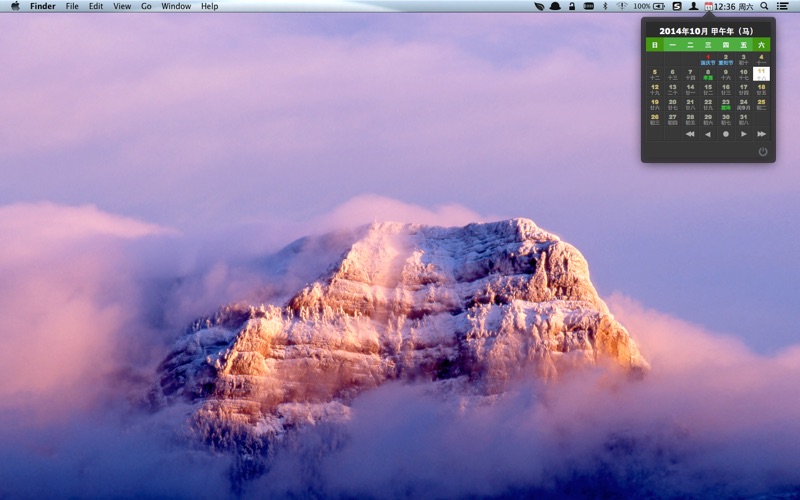The image size is (800, 500).
Task: Open the user account menu icon
Action: [693, 6]
